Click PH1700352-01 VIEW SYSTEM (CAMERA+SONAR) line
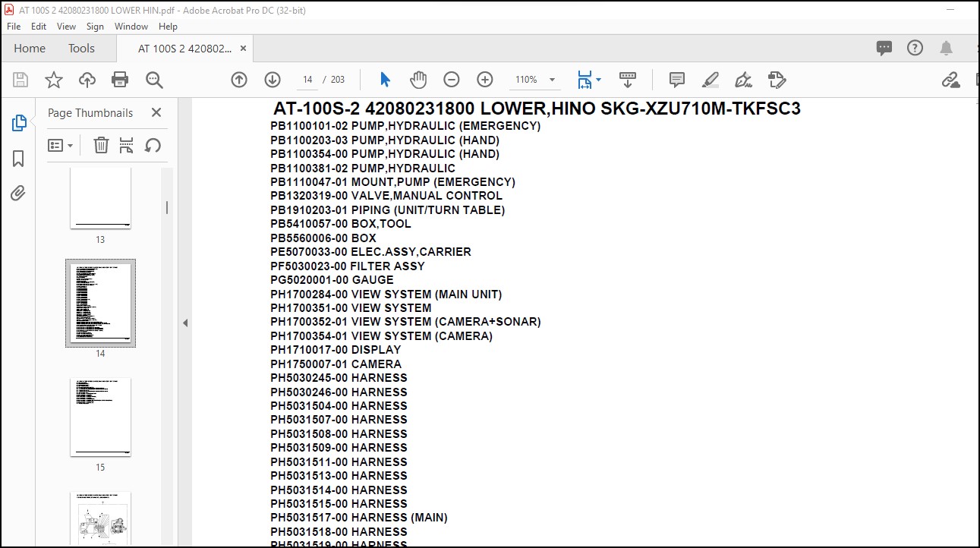980x548 pixels. [405, 322]
